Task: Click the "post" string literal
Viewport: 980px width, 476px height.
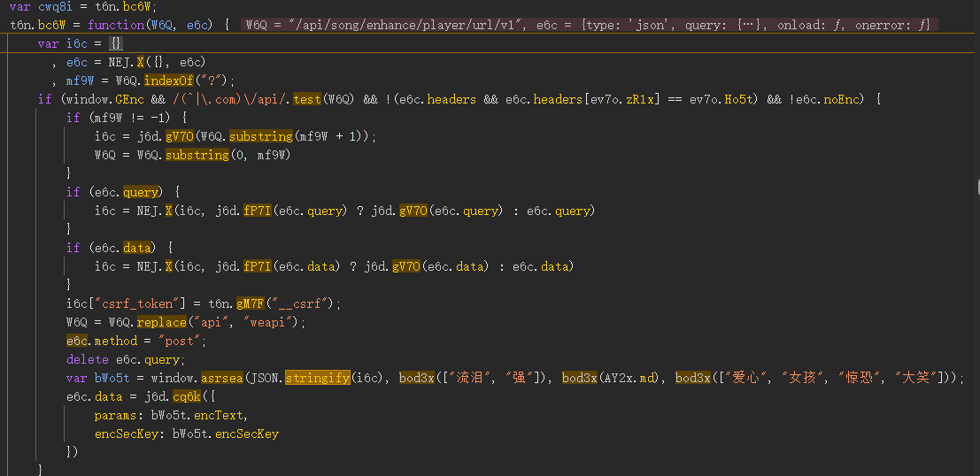Action: pos(180,341)
